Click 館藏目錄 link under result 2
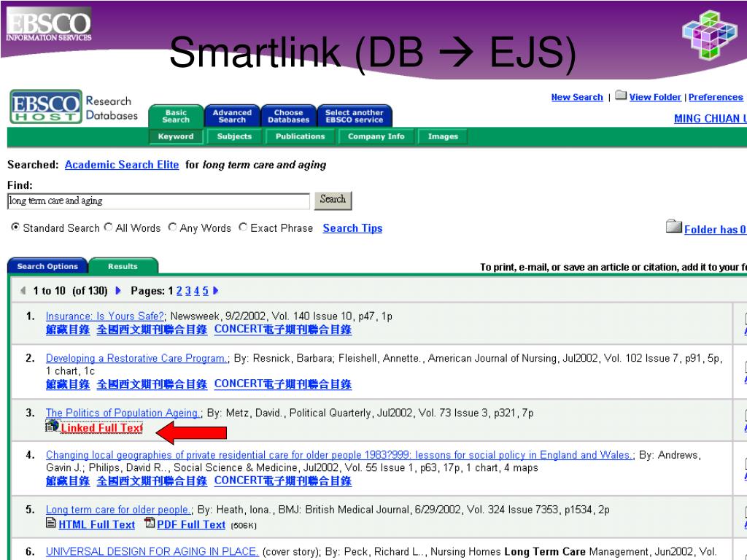 (x=68, y=384)
